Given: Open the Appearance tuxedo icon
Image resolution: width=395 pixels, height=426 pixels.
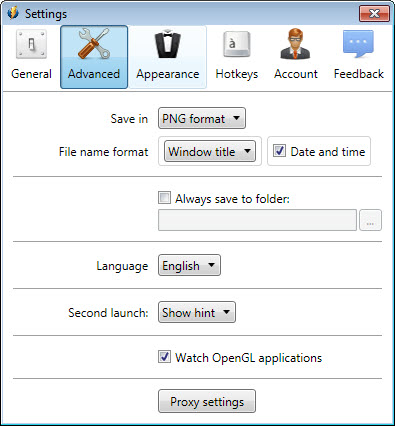Looking at the screenshot, I should click(x=168, y=44).
